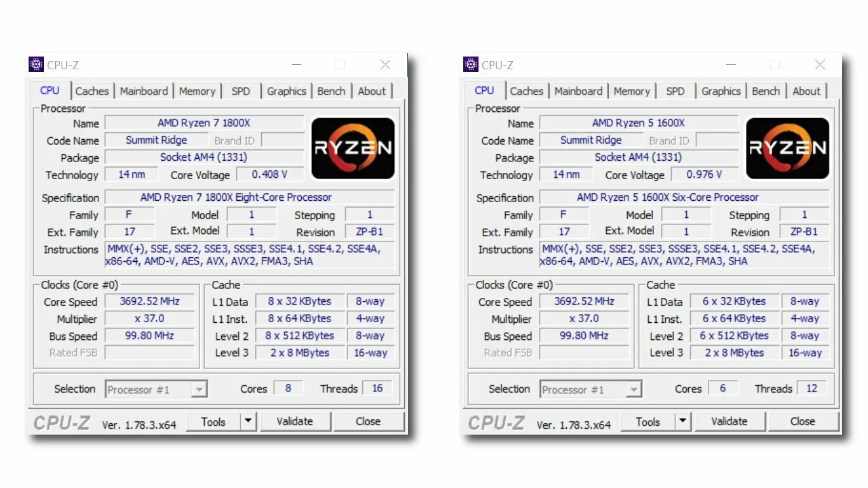Click the Technology 14 nm value in 1800X window
The image size is (868, 488).
coord(131,174)
